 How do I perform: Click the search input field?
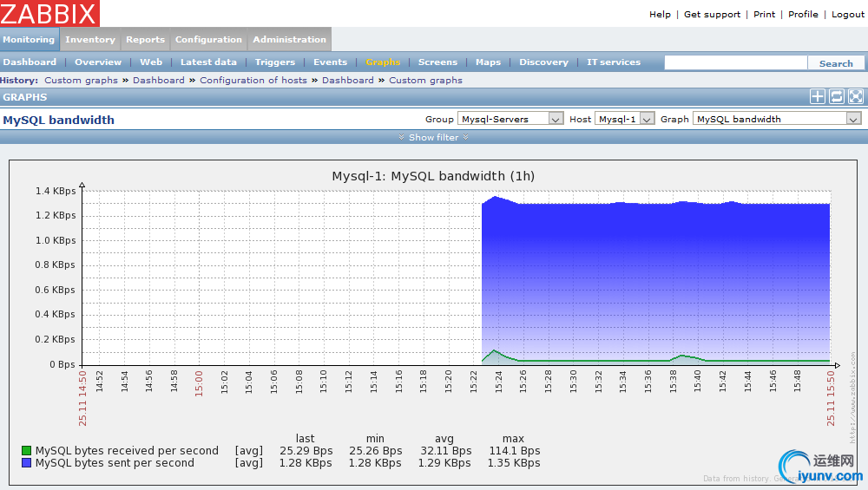click(736, 63)
